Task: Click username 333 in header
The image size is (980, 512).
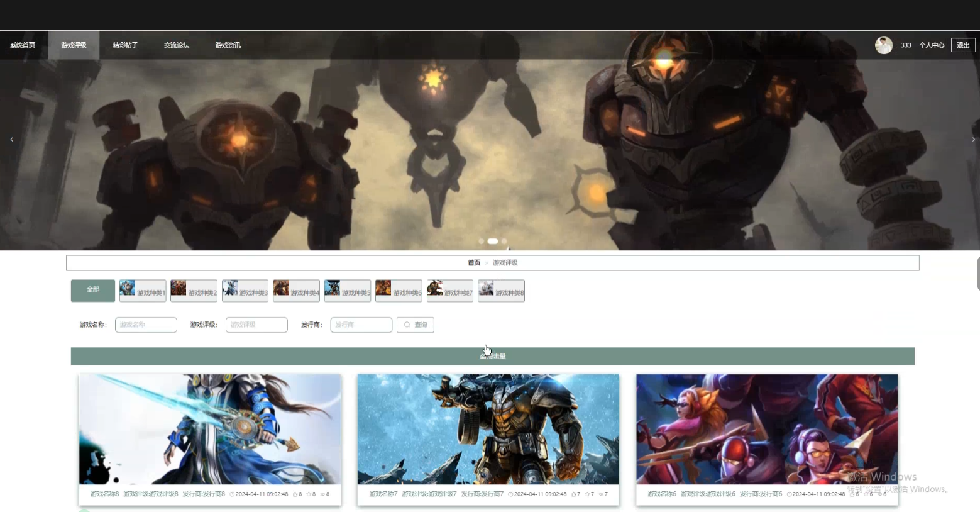Action: [x=906, y=45]
